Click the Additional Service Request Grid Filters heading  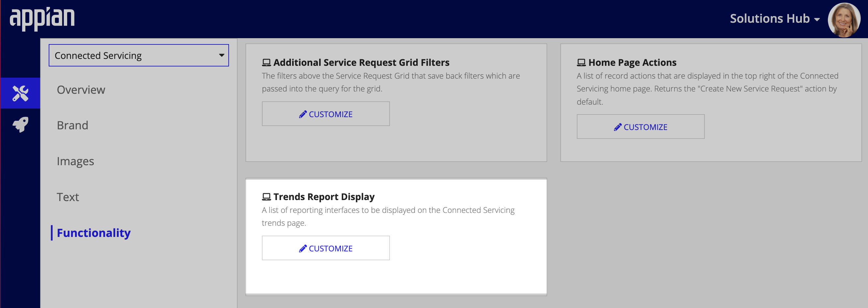tap(361, 63)
